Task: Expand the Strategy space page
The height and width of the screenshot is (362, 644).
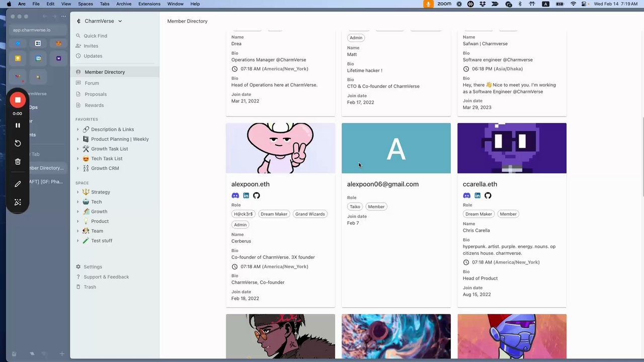Action: [78, 192]
